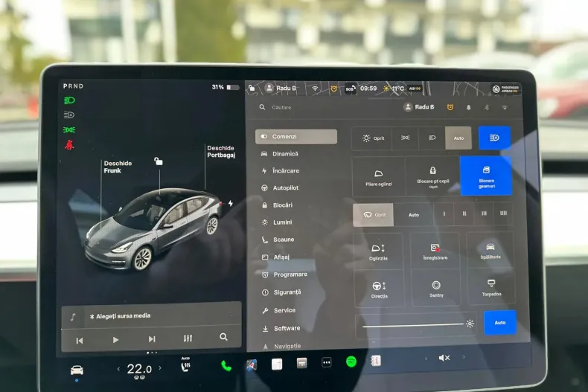Select wiper speed I

click(444, 214)
